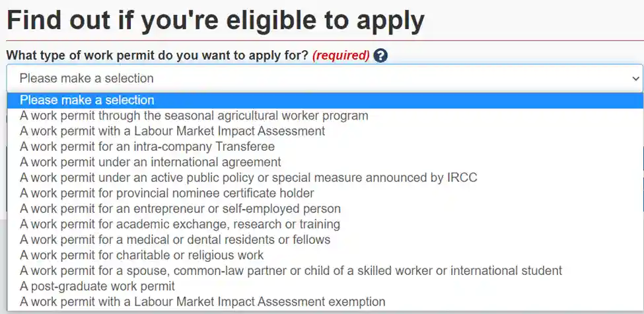Image resolution: width=644 pixels, height=314 pixels.
Task: Choose medical or dental residents or fellows
Action: click(x=324, y=239)
